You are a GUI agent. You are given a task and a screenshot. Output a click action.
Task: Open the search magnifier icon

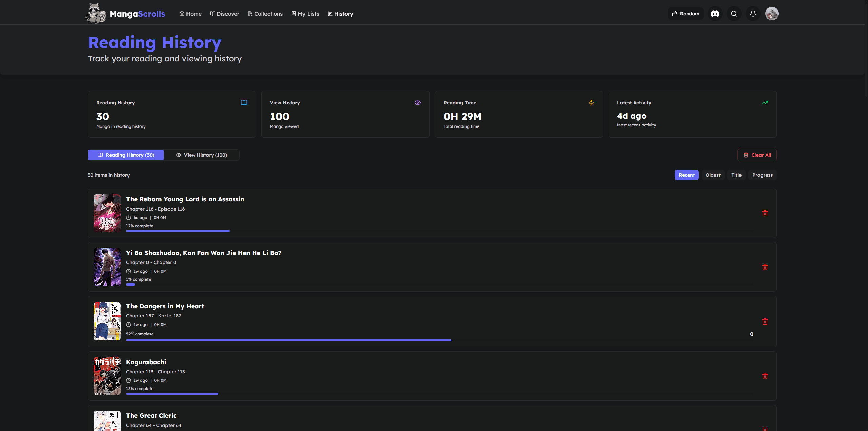click(734, 14)
